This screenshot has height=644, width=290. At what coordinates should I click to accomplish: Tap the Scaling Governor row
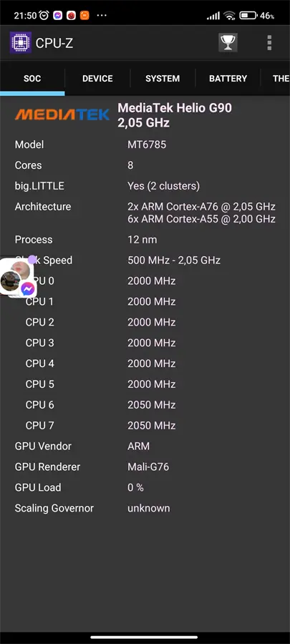click(145, 508)
